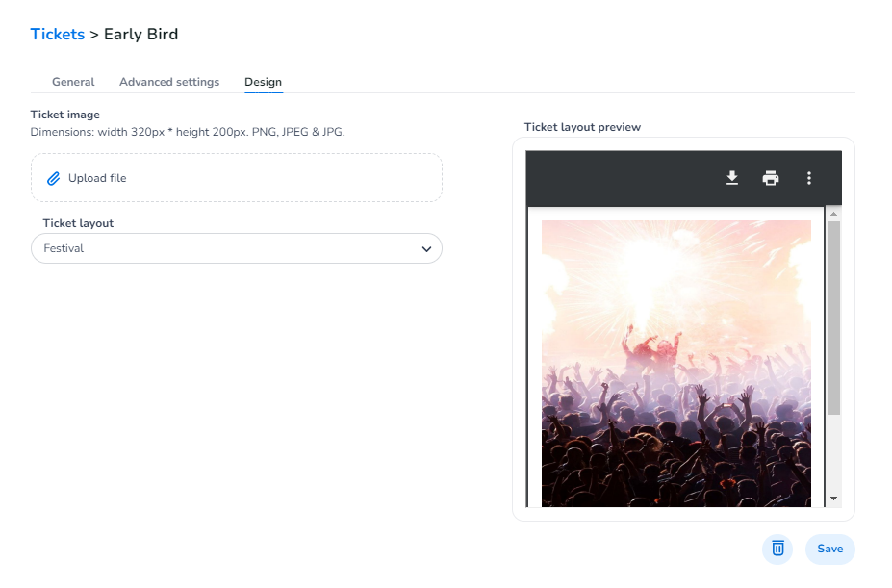Screen dimensions: 892x588
Task: Save the ticket design
Action: coord(829,549)
